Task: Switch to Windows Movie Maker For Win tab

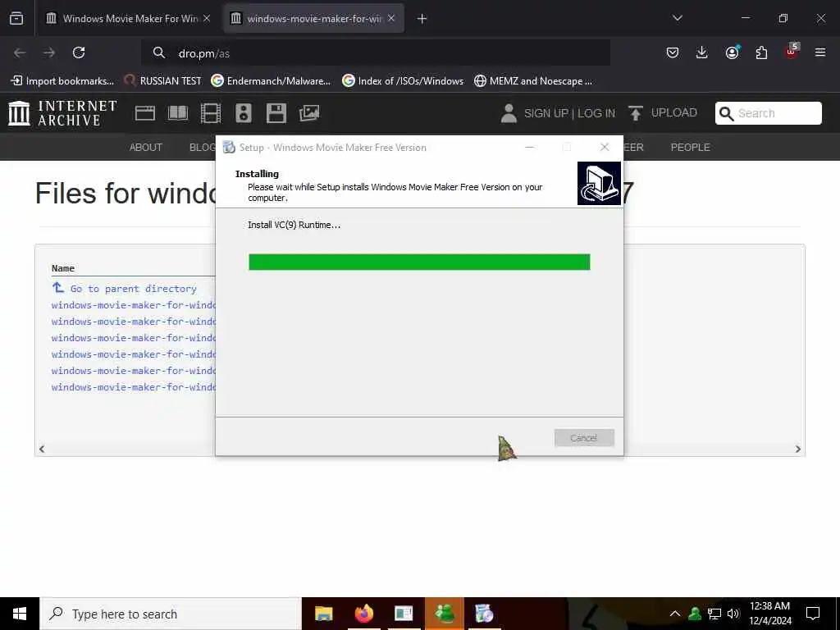Action: coord(127,18)
